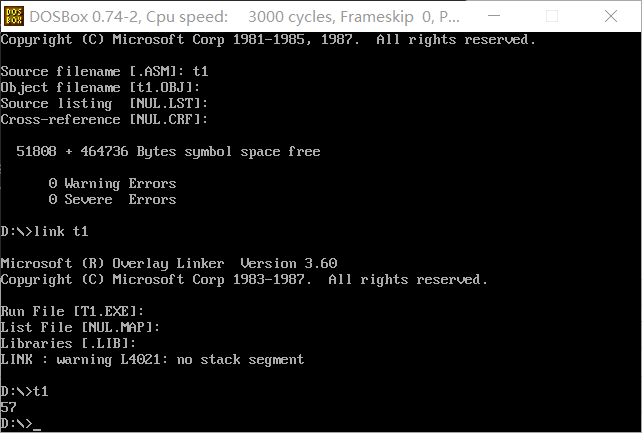The width and height of the screenshot is (642, 433).
Task: Click the blinking cursor at the last prompt
Action: coord(37,425)
